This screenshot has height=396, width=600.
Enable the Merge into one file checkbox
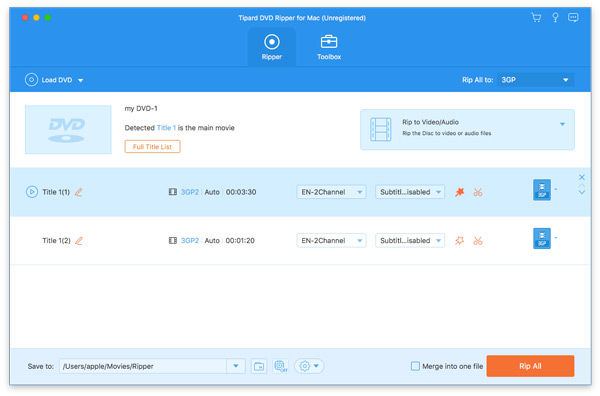pyautogui.click(x=415, y=366)
